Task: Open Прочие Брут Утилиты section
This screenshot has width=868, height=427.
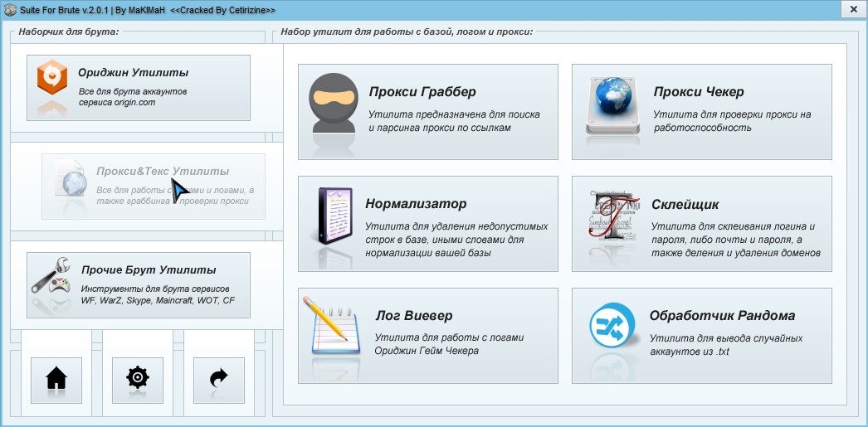Action: (139, 285)
